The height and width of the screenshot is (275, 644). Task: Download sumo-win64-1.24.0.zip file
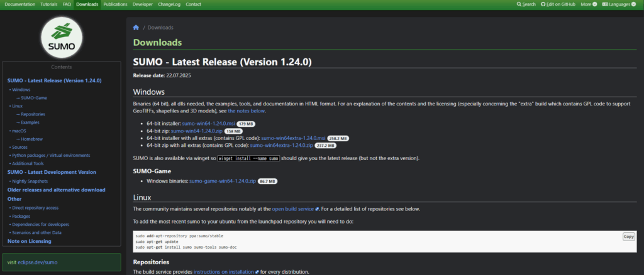[x=197, y=131]
